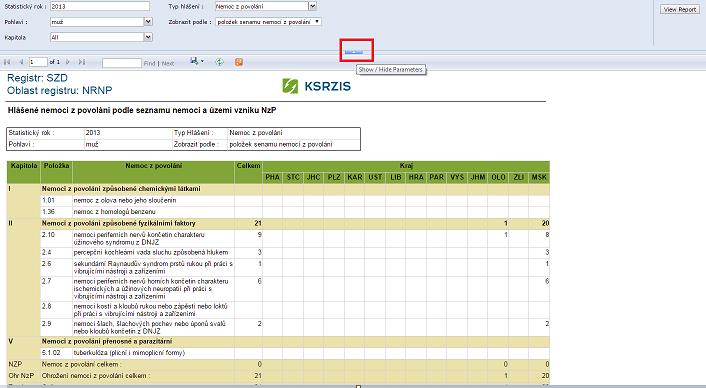This screenshot has width=706, height=388.
Task: Click the HRA region column header
Action: pyautogui.click(x=416, y=177)
